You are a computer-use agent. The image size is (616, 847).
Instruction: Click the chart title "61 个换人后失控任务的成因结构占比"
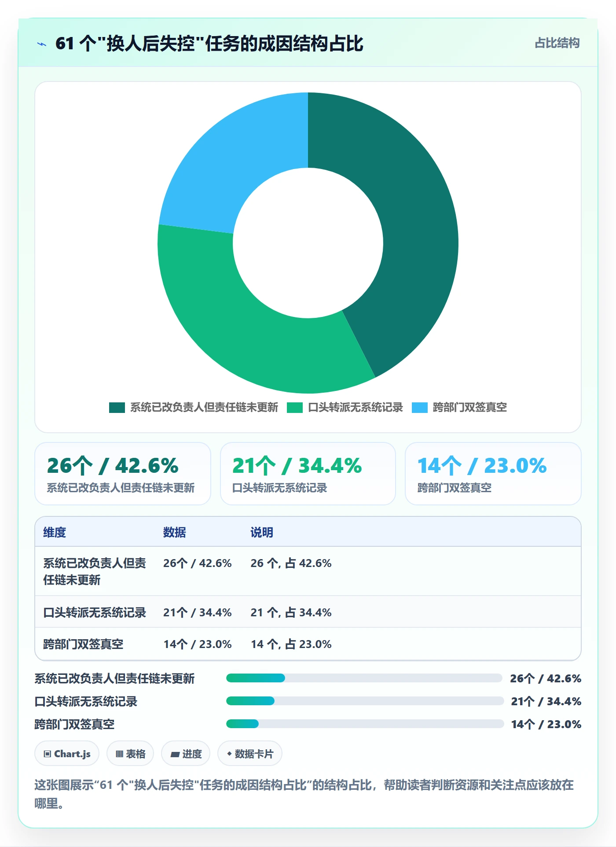(x=209, y=44)
